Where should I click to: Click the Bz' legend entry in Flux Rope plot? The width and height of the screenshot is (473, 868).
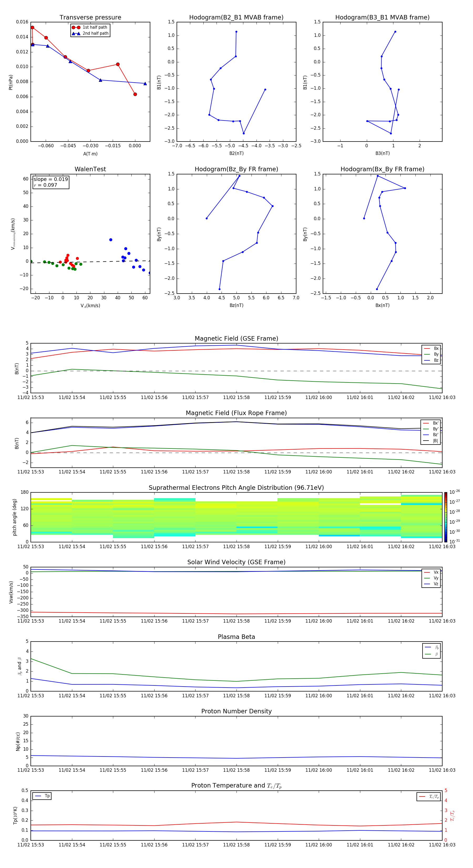pos(431,435)
